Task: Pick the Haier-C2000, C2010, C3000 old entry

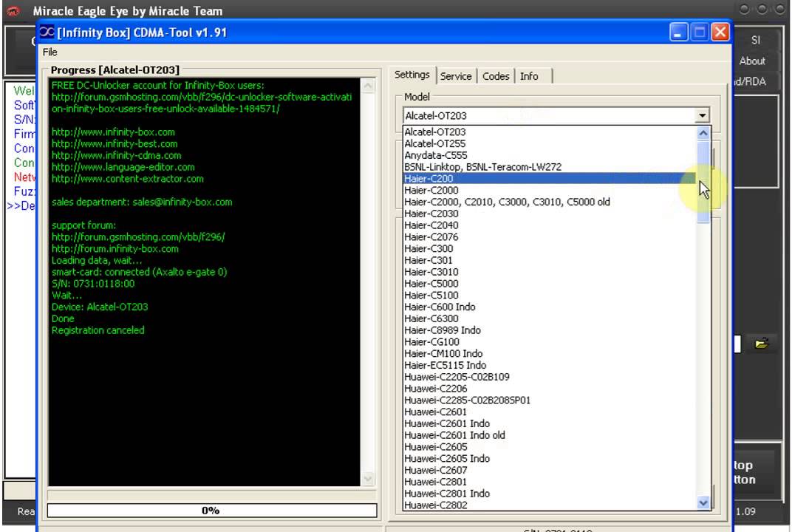Action: 549,202
